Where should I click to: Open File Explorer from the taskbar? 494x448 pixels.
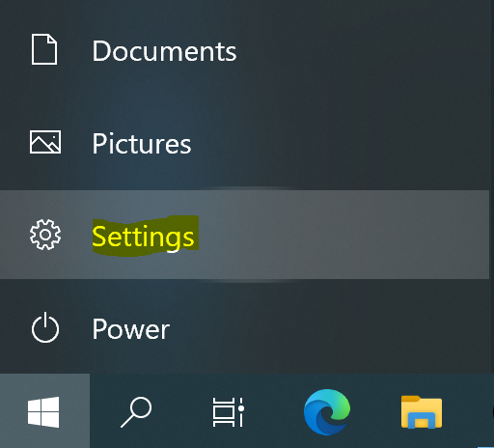click(x=422, y=412)
